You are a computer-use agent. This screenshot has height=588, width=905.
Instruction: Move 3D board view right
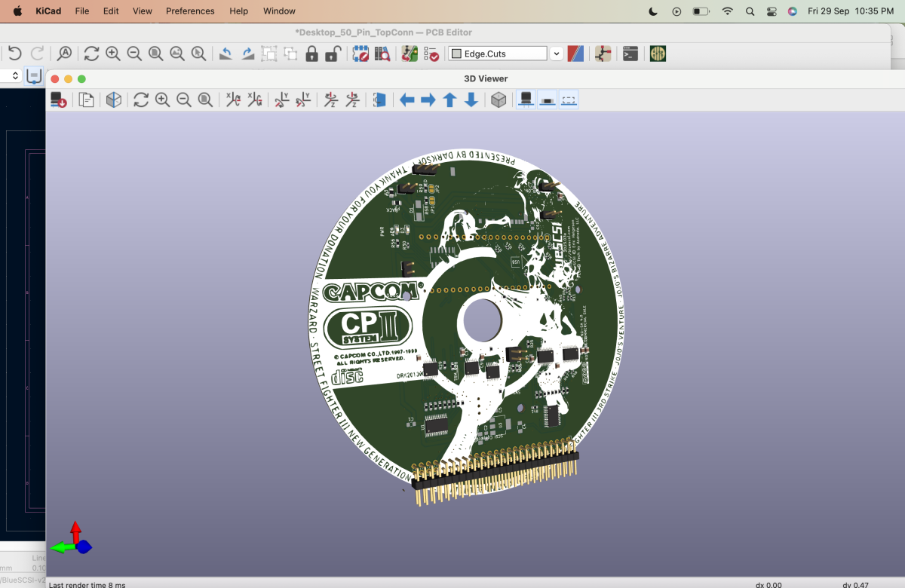[428, 100]
